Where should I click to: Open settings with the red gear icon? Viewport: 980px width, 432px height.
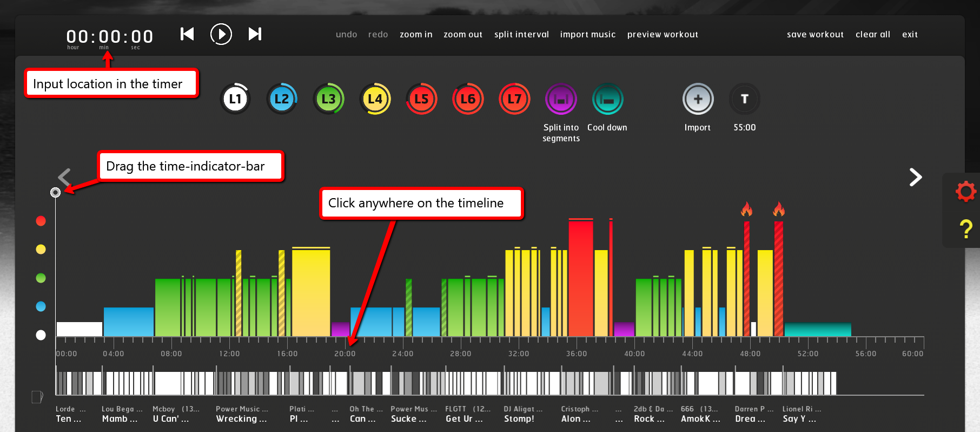click(965, 191)
